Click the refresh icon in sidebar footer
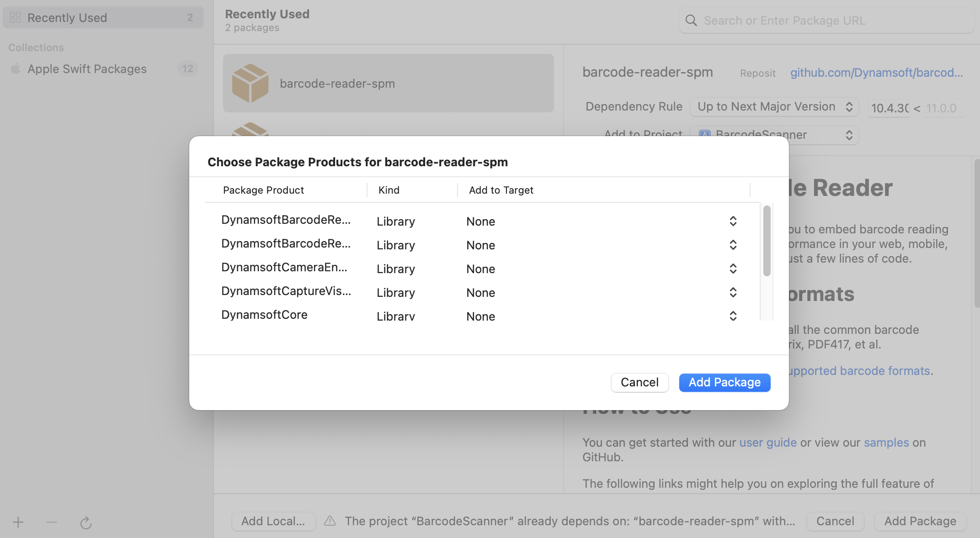The width and height of the screenshot is (980, 538). tap(86, 522)
